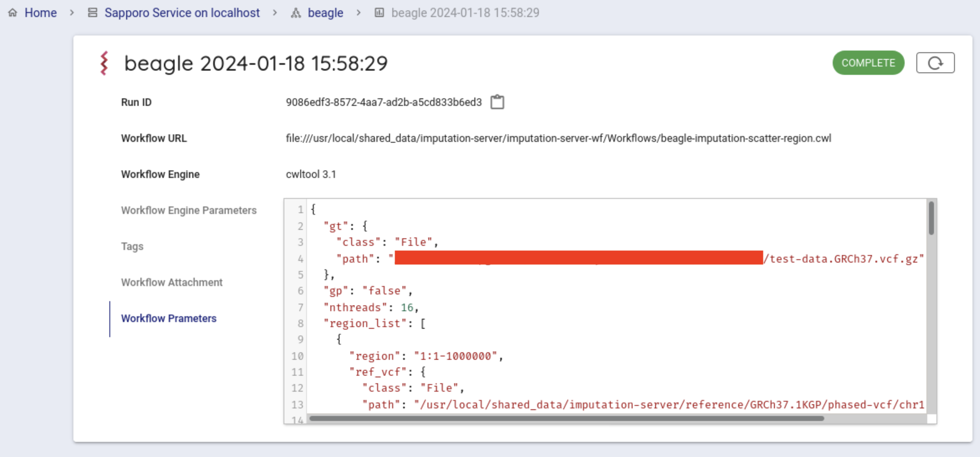Open the Workflow Attachment tab

pyautogui.click(x=172, y=283)
